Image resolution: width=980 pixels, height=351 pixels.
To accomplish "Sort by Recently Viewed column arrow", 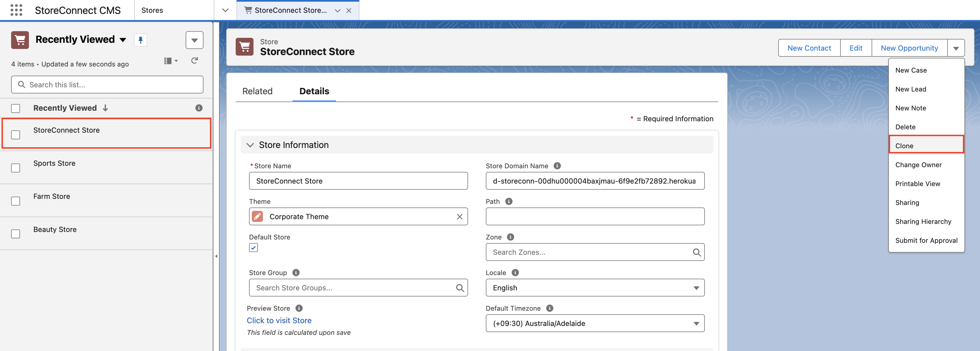I will 105,108.
